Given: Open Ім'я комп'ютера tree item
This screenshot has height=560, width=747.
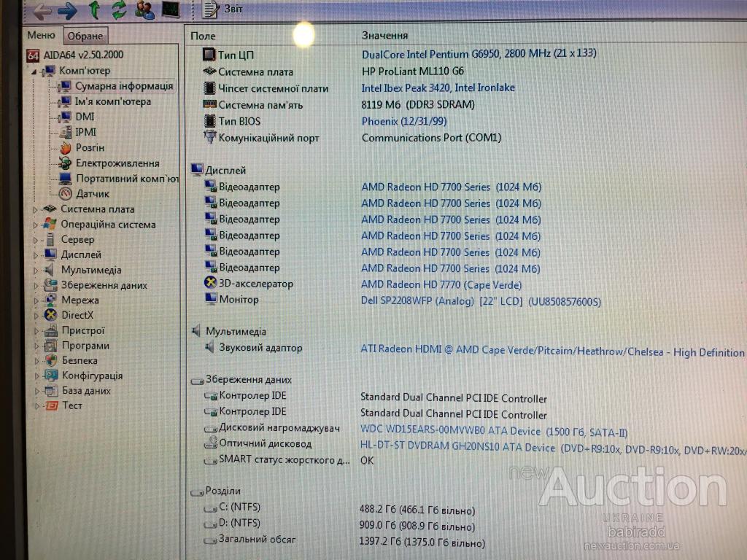Looking at the screenshot, I should pyautogui.click(x=113, y=101).
